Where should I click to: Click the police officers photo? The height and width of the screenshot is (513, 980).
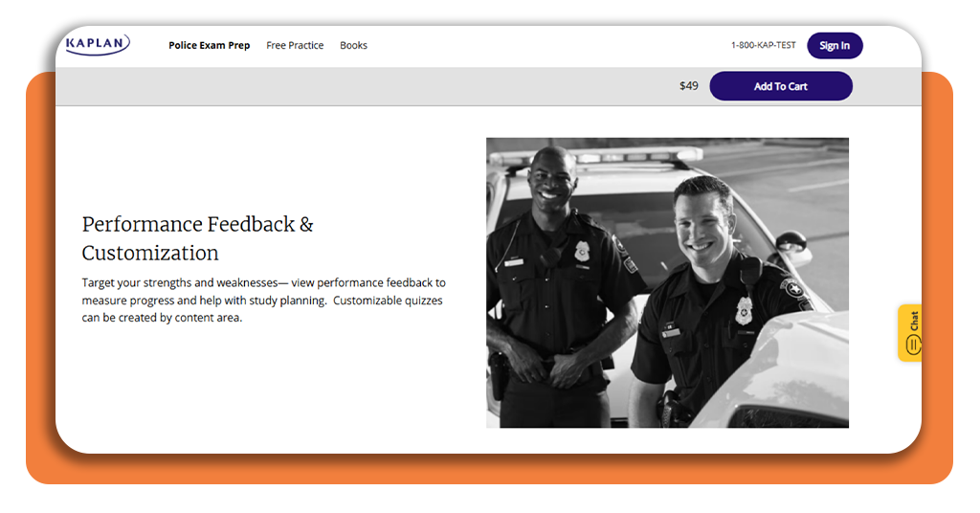[x=667, y=282]
